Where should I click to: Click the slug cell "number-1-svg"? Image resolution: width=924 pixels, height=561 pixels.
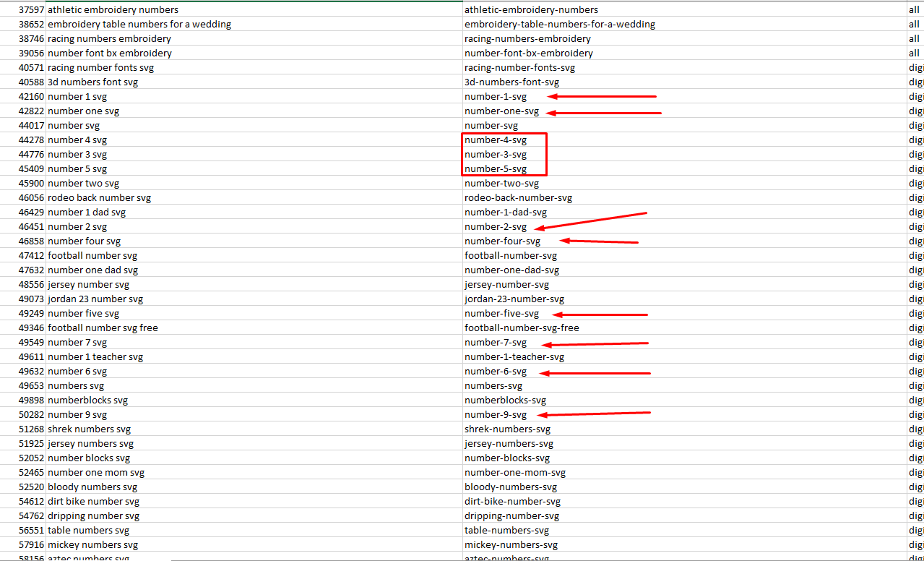(496, 97)
